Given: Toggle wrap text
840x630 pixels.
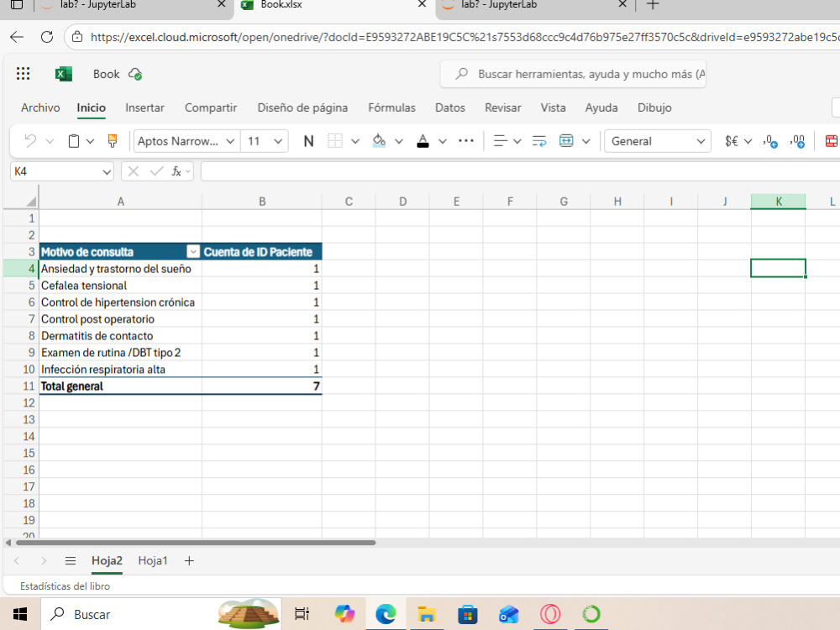Looking at the screenshot, I should click(x=539, y=141).
